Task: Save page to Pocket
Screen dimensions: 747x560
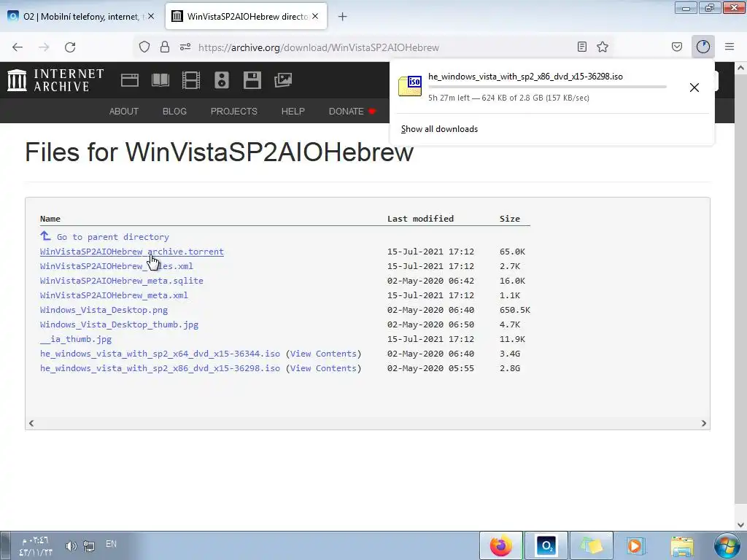Action: (x=677, y=47)
